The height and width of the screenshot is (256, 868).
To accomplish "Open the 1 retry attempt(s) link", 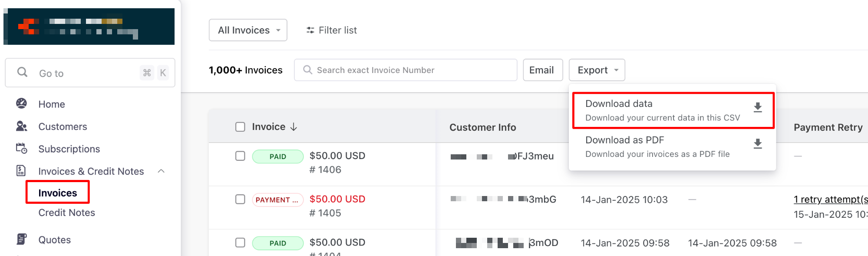I will click(x=830, y=199).
